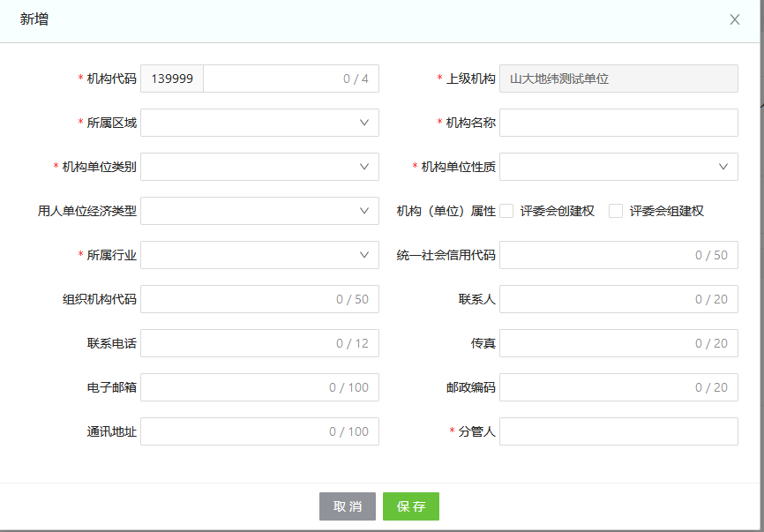Enable the 评委会组建权 checkbox

pyautogui.click(x=616, y=211)
